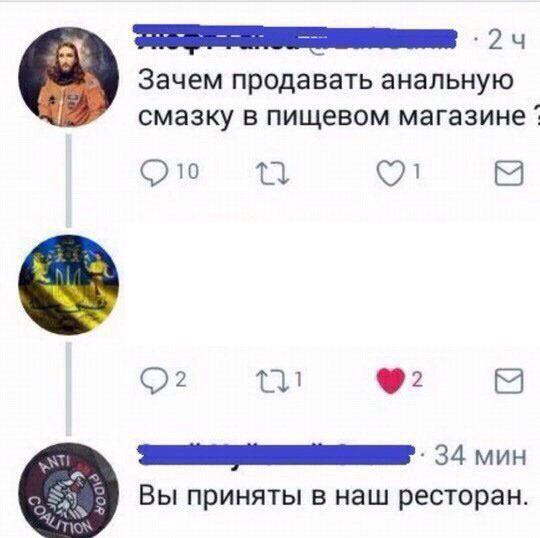Retweet the second tweet with 1 retweet
The height and width of the screenshot is (538, 540).
click(280, 381)
